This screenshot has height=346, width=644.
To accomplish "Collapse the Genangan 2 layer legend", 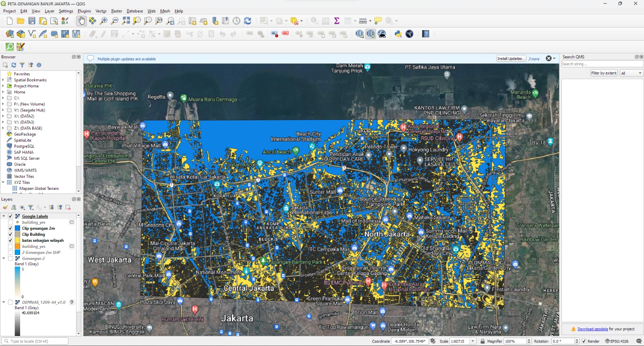I will click(4, 259).
